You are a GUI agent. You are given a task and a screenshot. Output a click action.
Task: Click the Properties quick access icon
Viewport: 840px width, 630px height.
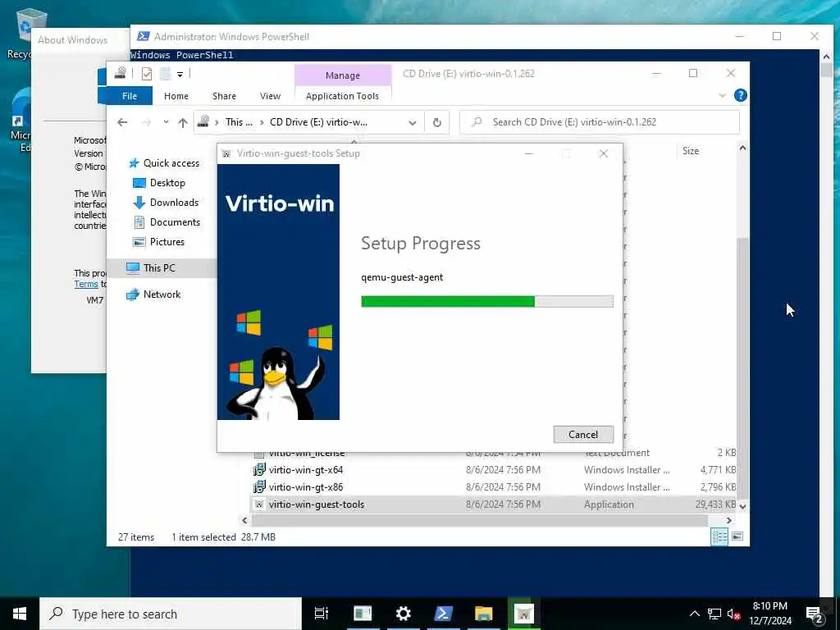pos(147,74)
